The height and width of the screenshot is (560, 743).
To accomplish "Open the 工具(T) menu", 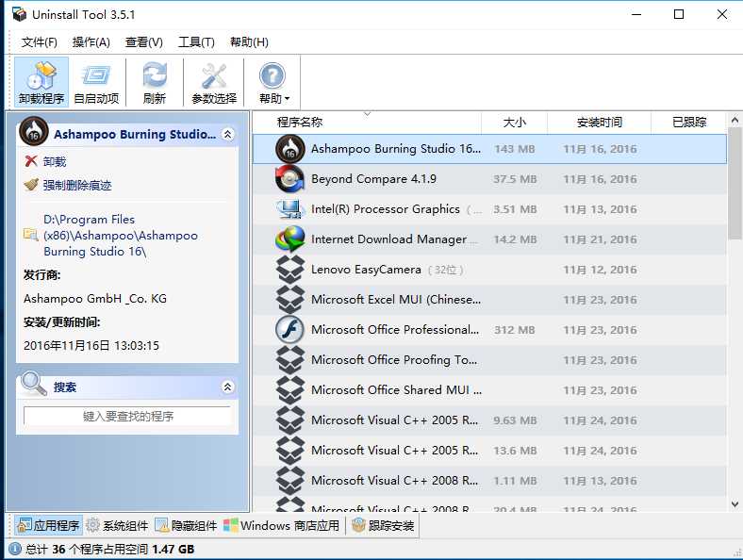I will (196, 42).
